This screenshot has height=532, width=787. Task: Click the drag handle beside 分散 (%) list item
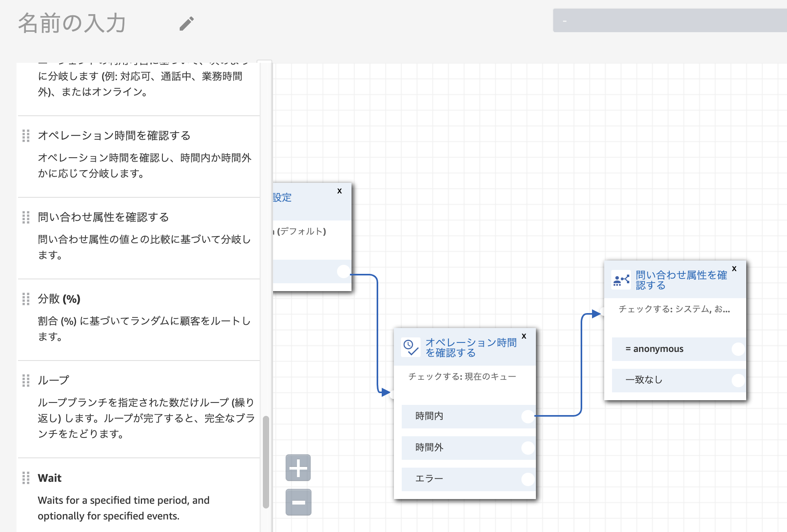point(26,299)
